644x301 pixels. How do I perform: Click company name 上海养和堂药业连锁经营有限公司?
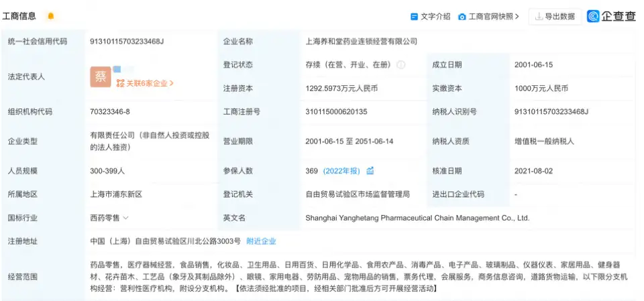(x=361, y=42)
